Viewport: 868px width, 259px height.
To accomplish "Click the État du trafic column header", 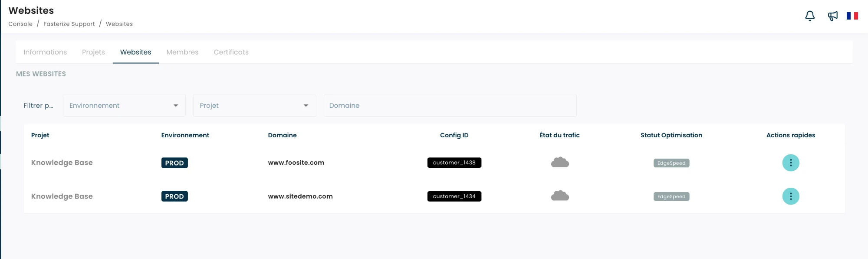I will pyautogui.click(x=559, y=135).
